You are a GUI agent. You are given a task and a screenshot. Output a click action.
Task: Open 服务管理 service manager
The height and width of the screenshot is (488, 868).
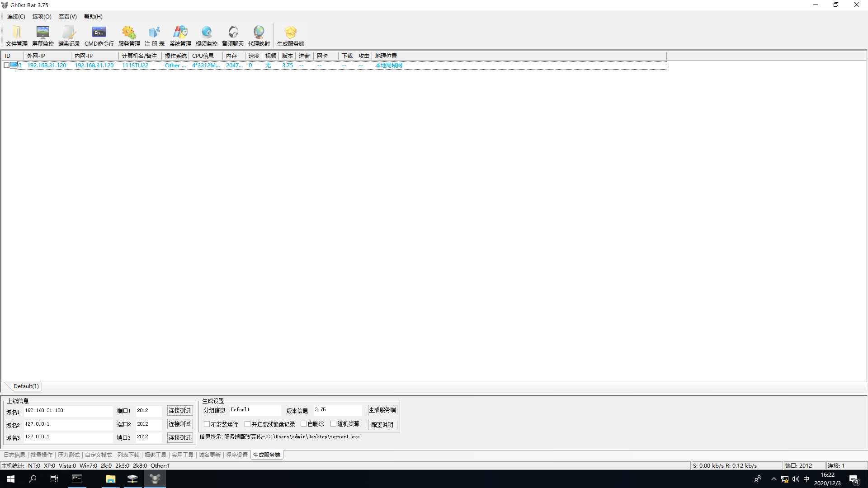pos(129,36)
